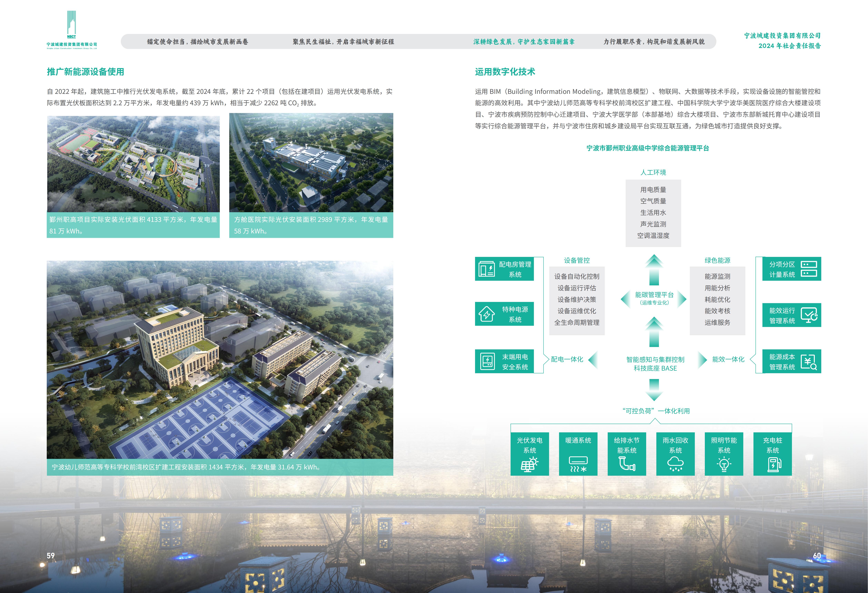Click the sub-metering system server icon
Viewport: 868px width, 593px height.
(x=809, y=269)
